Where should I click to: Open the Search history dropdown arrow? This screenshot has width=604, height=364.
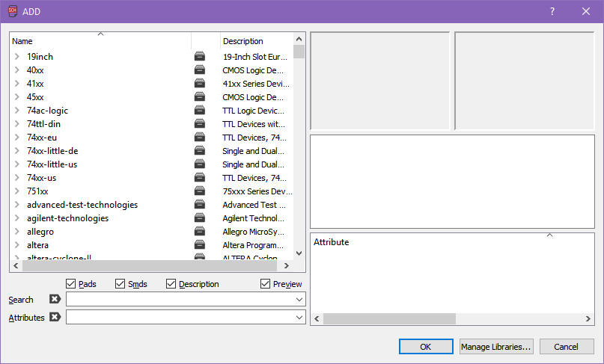[299, 300]
